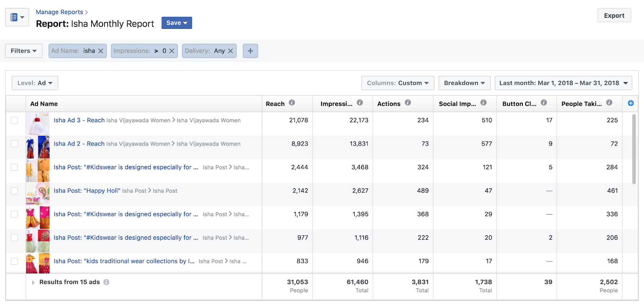
Task: Remove the Delivery Any filter
Action: click(x=231, y=51)
